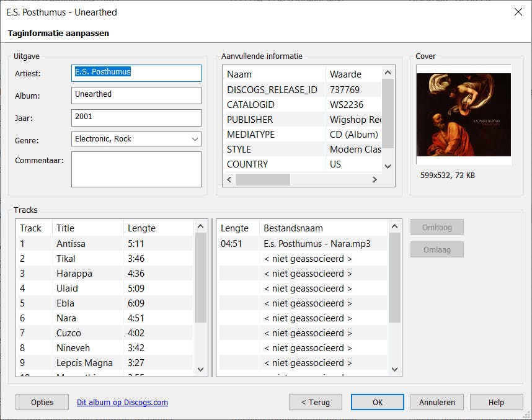
Task: Click horizontal scrollbar thumb of additional info
Action: pyautogui.click(x=263, y=180)
